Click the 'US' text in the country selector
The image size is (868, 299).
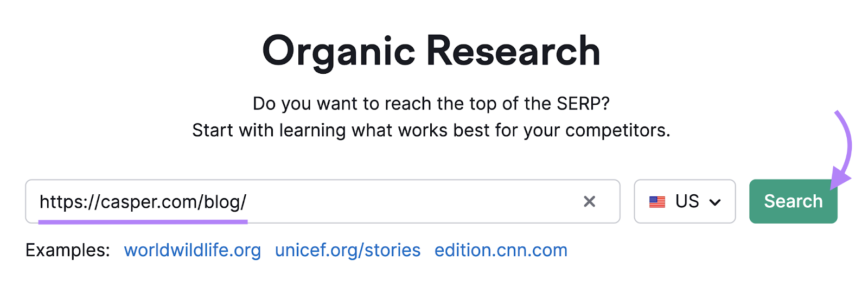point(687,201)
